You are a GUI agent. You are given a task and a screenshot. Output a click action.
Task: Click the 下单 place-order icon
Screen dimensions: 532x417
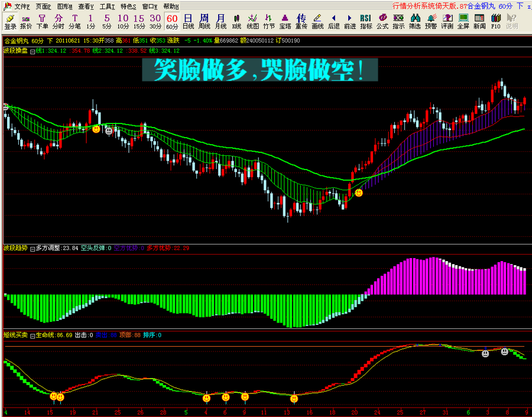pyautogui.click(x=42, y=22)
